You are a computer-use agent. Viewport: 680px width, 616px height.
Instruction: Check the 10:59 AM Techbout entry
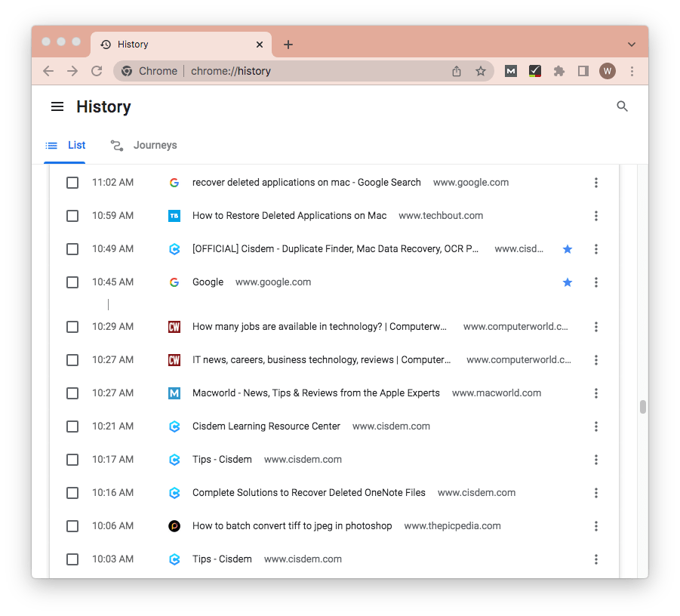pos(72,216)
